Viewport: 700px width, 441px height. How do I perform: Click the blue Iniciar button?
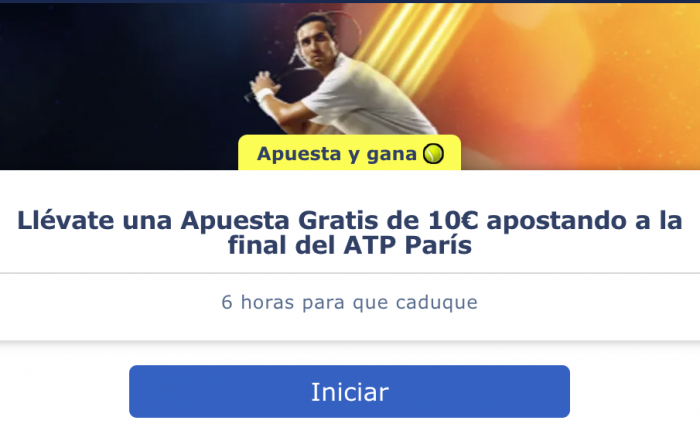(349, 391)
